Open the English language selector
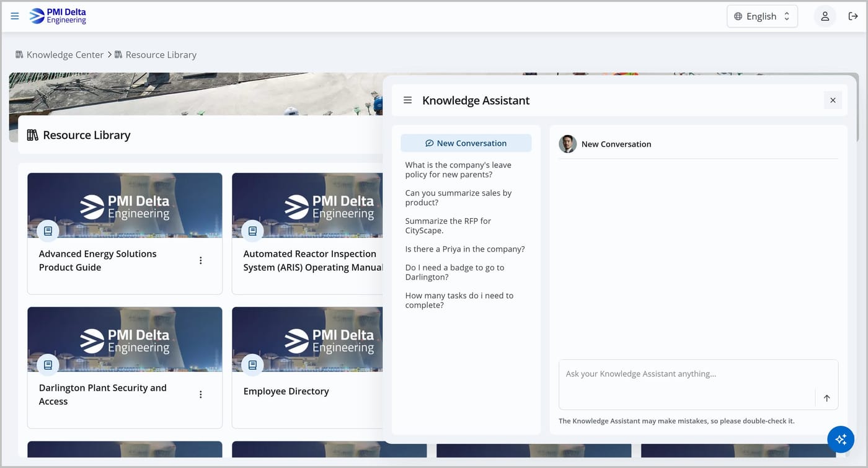 pyautogui.click(x=762, y=16)
